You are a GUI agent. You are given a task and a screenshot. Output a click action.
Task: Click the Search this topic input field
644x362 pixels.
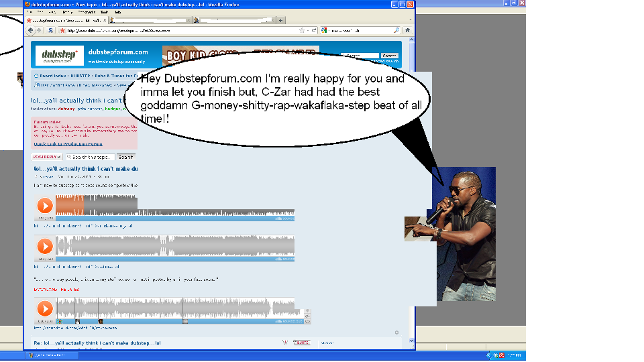(91, 157)
